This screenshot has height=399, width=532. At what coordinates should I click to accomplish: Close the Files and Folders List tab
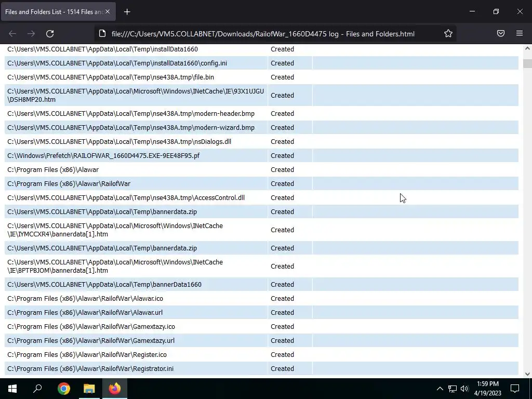[x=108, y=11]
